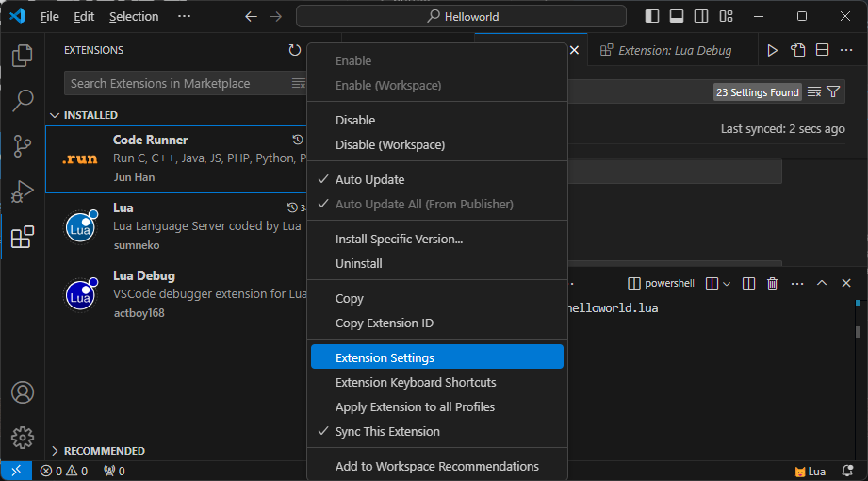Viewport: 868px width, 481px height.
Task: Select Disable (Workspace) menu entry
Action: (x=437, y=144)
